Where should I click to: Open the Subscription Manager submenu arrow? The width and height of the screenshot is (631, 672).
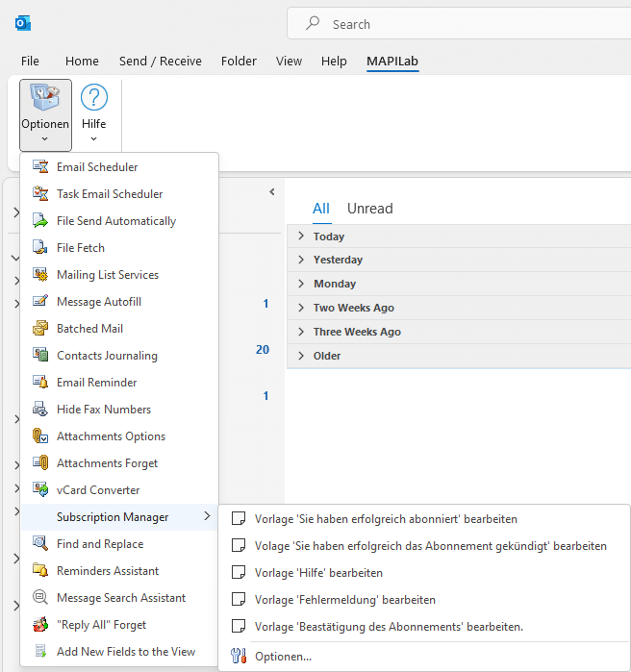207,516
